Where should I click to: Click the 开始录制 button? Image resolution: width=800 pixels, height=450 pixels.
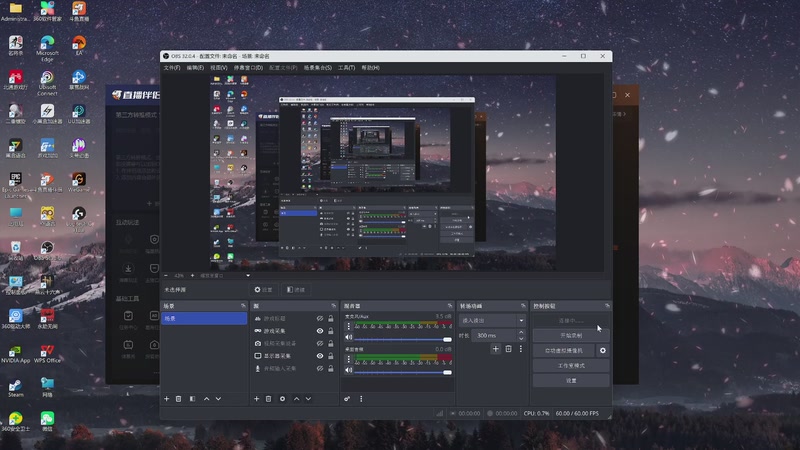pos(570,335)
